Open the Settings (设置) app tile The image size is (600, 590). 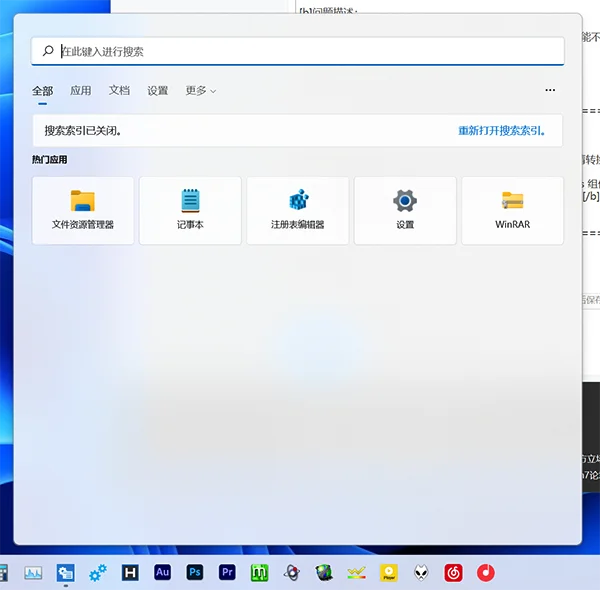click(x=405, y=210)
